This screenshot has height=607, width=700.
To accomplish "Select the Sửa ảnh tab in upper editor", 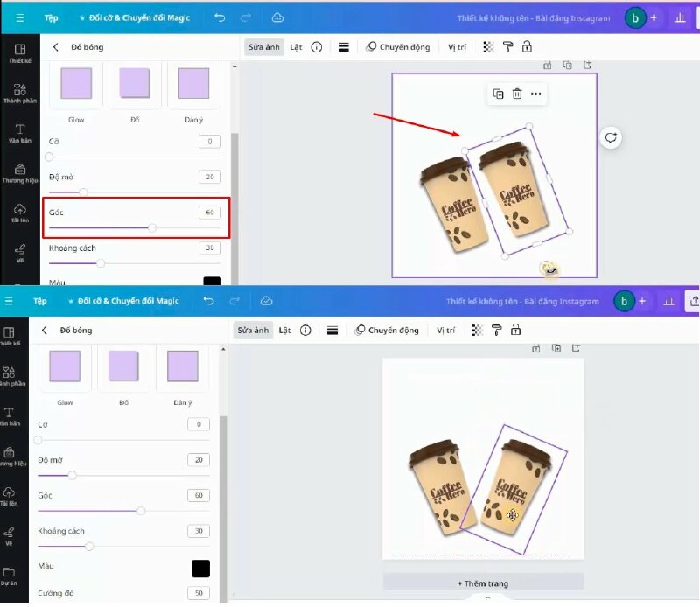I will 265,47.
